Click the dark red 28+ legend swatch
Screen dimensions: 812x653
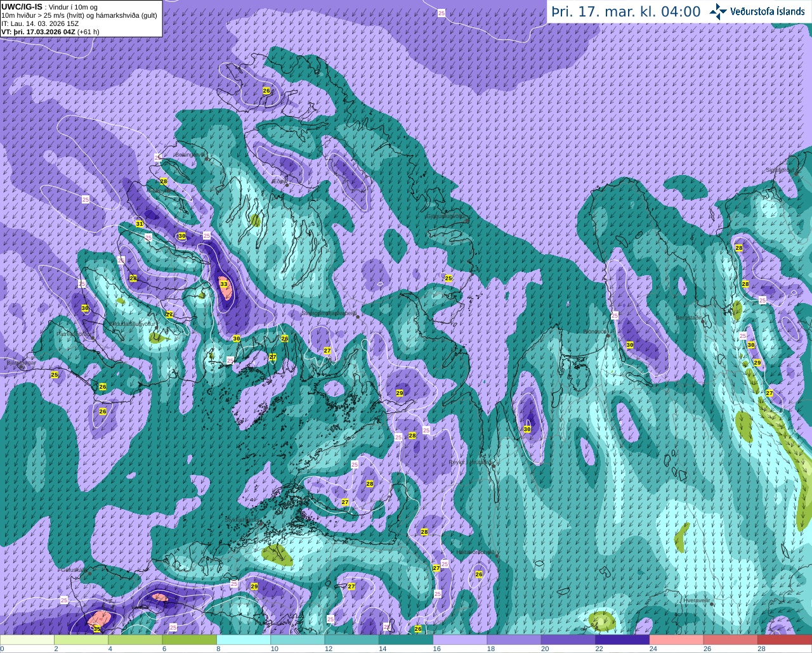tap(785, 639)
